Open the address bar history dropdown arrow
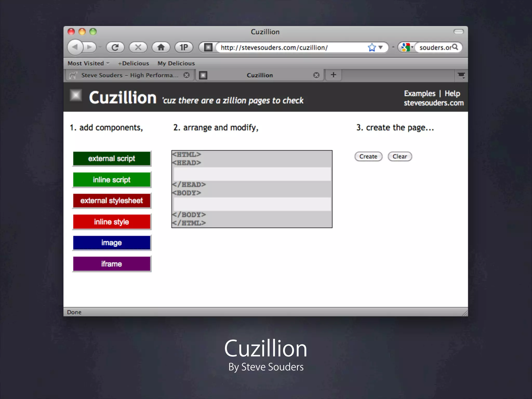 pos(381,47)
